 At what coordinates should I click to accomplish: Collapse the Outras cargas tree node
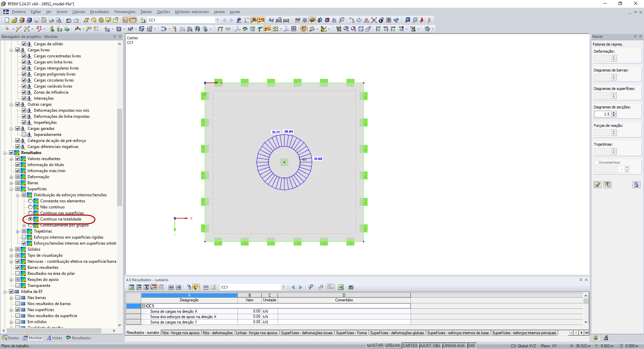coord(11,105)
